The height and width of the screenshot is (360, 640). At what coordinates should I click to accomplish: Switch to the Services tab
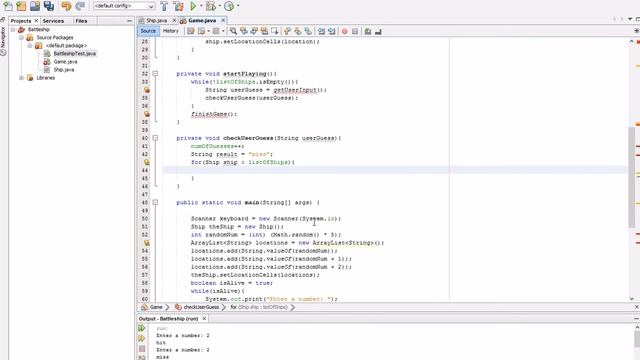[53, 20]
